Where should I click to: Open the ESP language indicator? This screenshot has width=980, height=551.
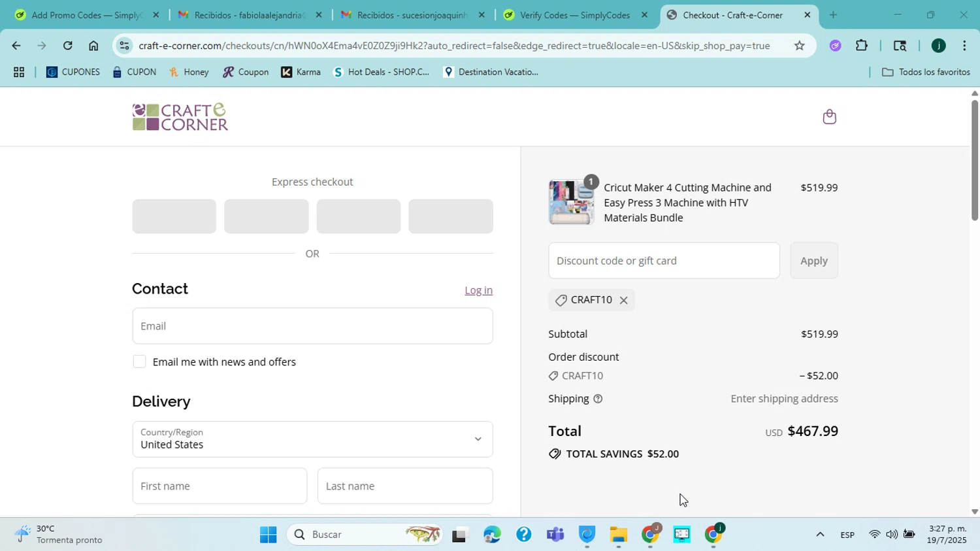pos(847,535)
